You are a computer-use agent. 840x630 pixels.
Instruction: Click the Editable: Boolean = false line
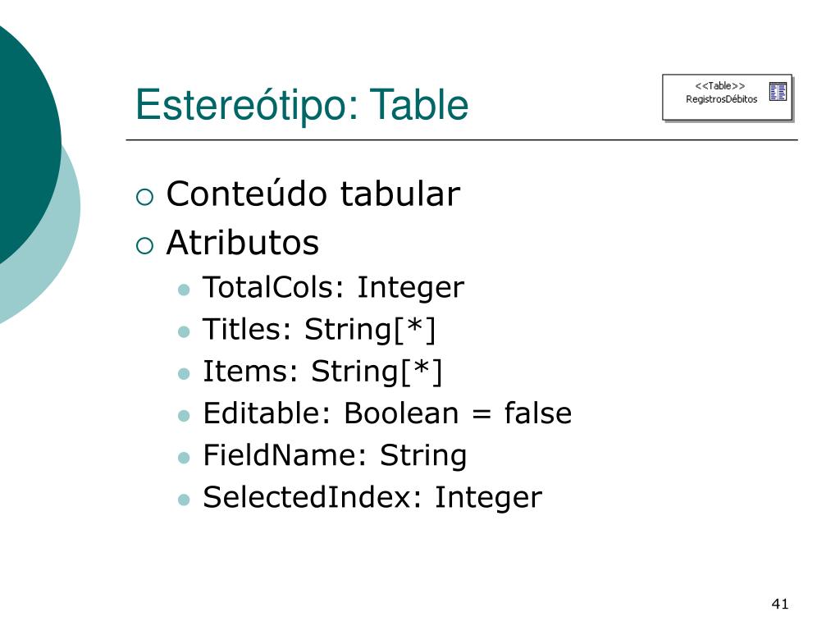click(387, 413)
